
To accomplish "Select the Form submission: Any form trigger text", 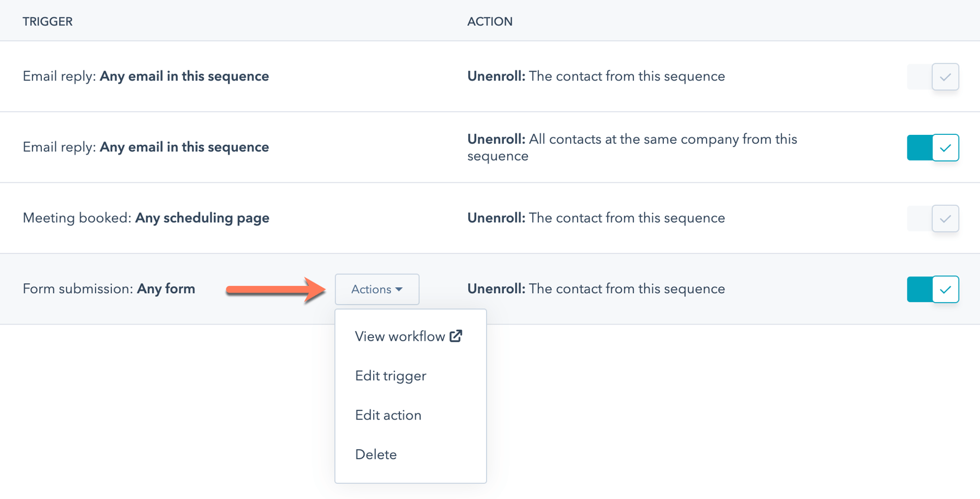I will [109, 288].
